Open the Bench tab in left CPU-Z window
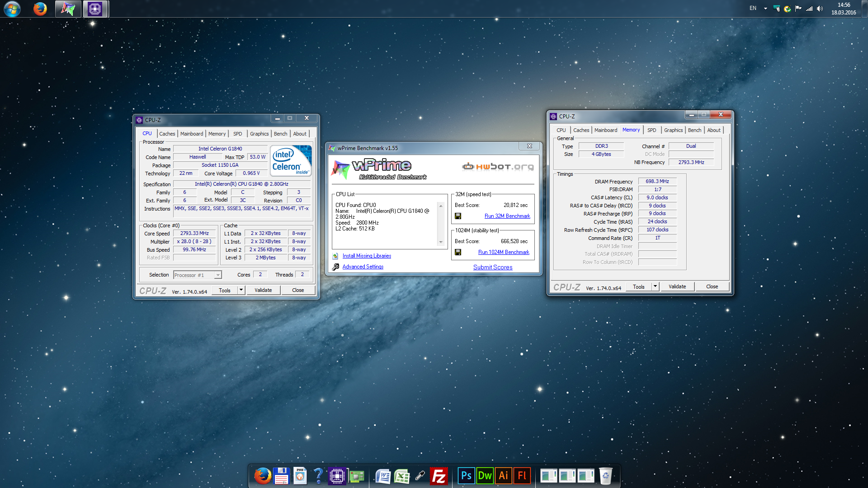The height and width of the screenshot is (488, 868). (x=280, y=134)
